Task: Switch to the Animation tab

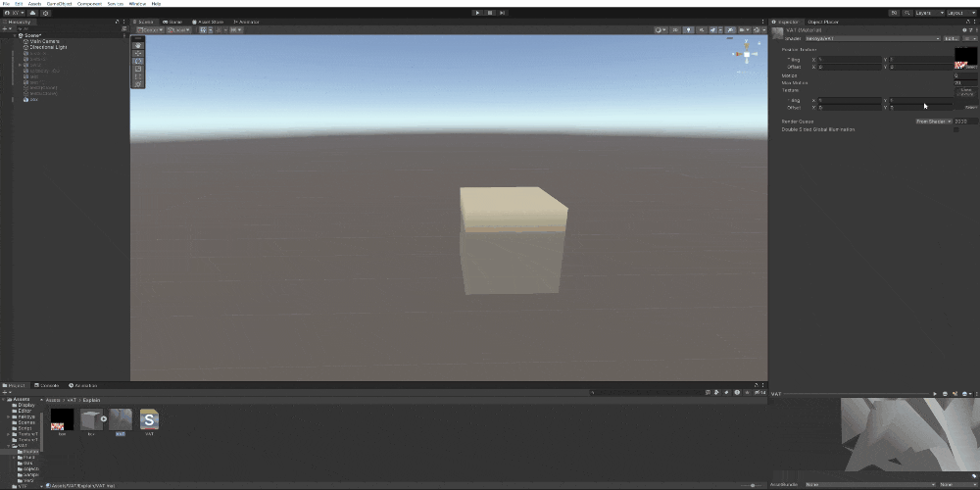Action: pyautogui.click(x=83, y=385)
